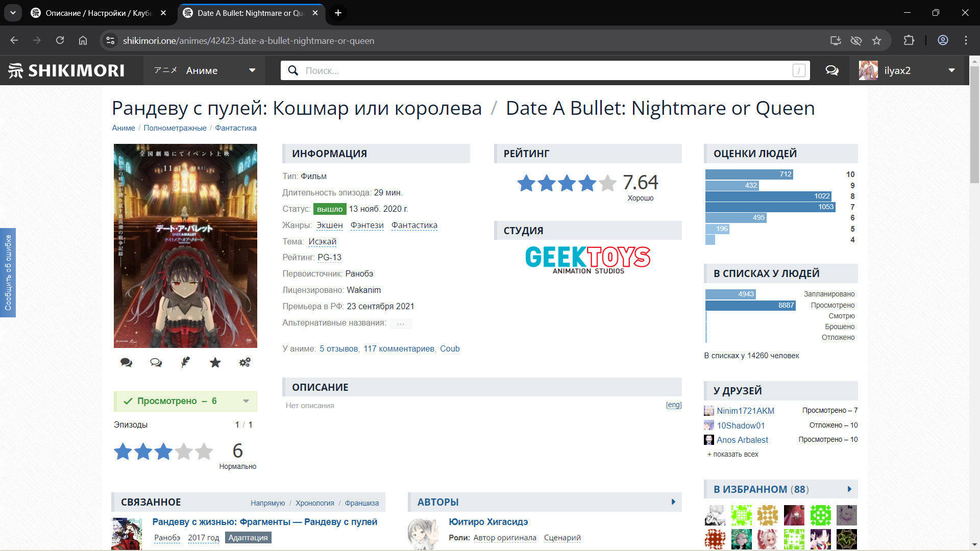Screen dimensions: 980x551
Task: Open the "5 отзывов" reviews link
Action: tap(338, 349)
